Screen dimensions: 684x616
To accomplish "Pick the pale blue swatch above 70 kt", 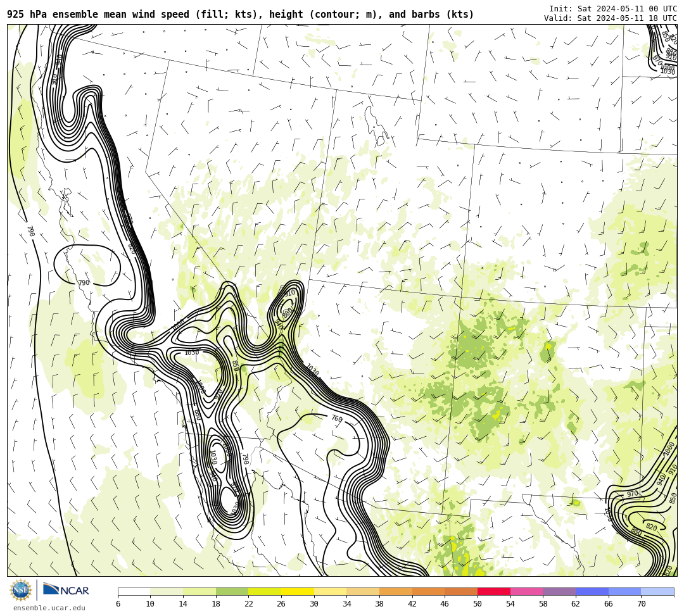I will pyautogui.click(x=657, y=591).
